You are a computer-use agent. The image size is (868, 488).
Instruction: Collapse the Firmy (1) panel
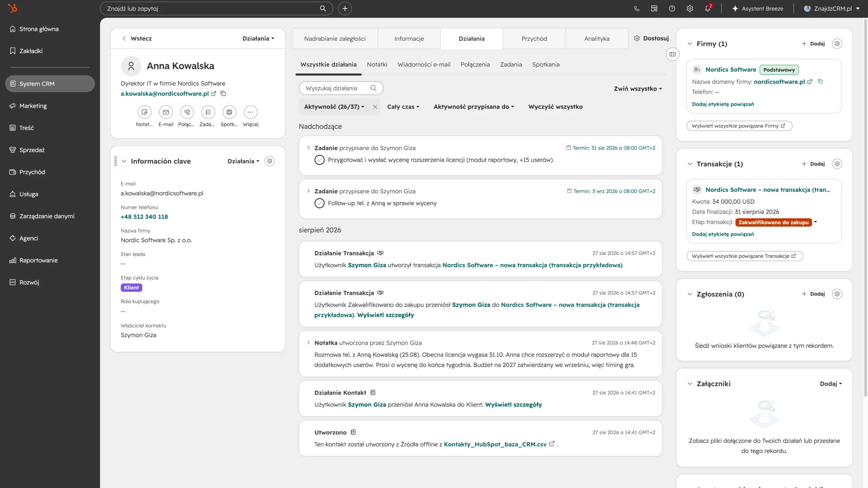click(x=690, y=44)
